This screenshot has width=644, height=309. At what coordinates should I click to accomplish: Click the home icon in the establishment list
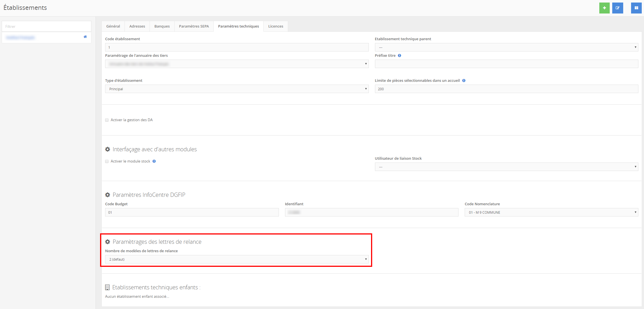click(85, 37)
